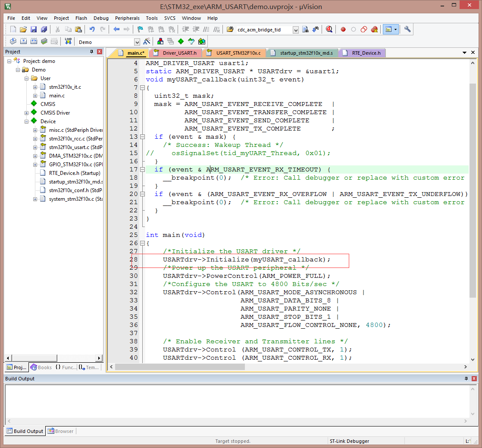The width and height of the screenshot is (482, 448).
Task: Open Manage Run-Time Environment green diamond
Action: pos(181,41)
